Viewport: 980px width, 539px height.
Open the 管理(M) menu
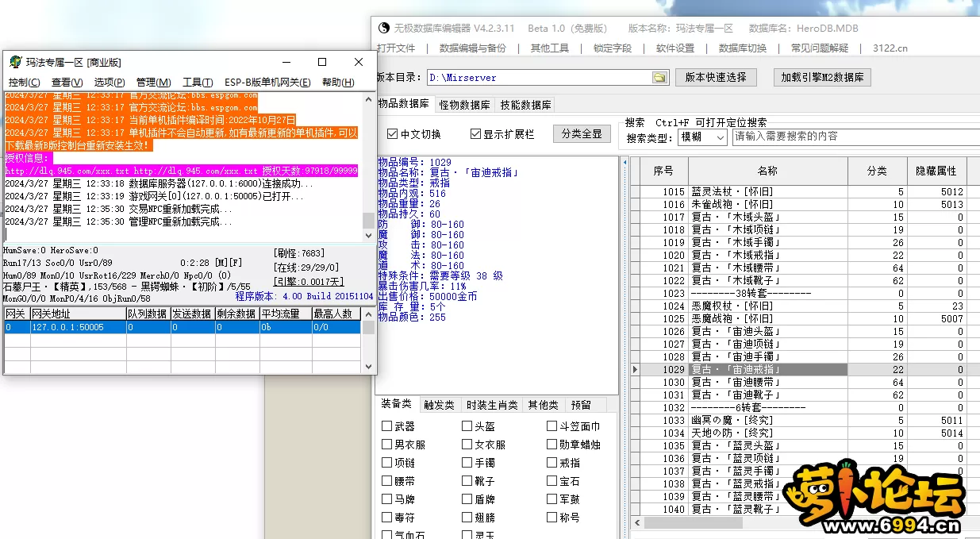click(x=154, y=83)
